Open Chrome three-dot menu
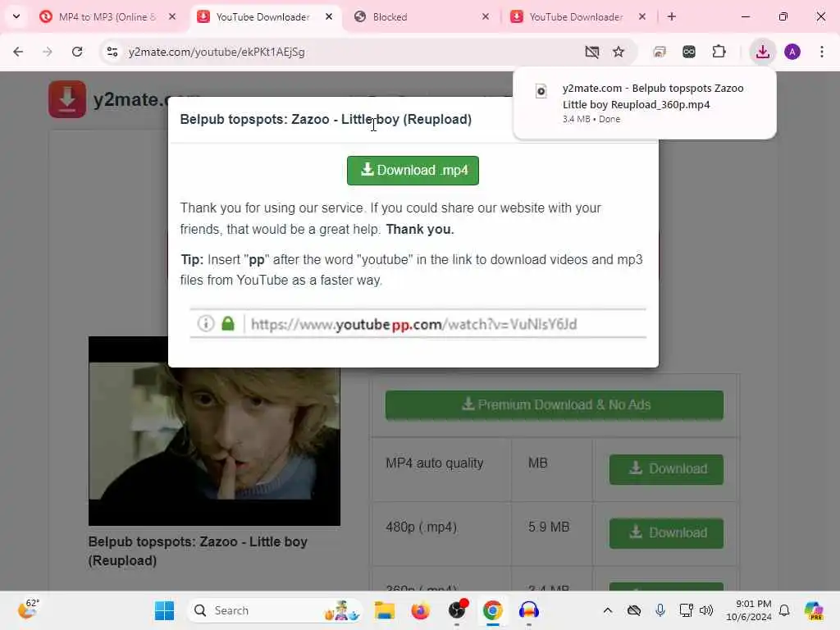 (x=822, y=52)
